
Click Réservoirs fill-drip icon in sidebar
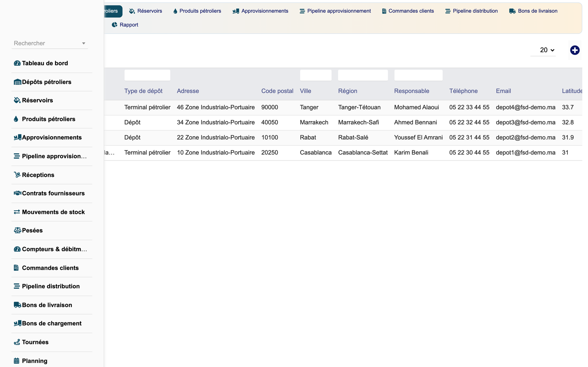coord(17,100)
